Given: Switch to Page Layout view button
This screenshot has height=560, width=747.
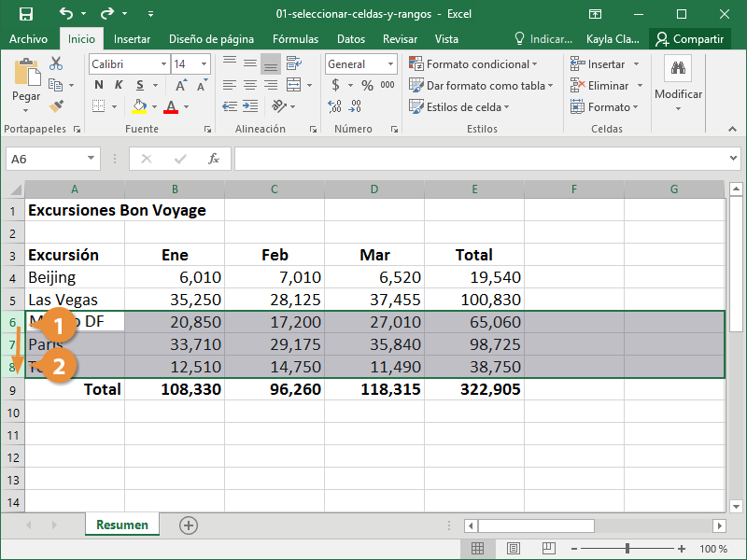Looking at the screenshot, I should pyautogui.click(x=513, y=549).
